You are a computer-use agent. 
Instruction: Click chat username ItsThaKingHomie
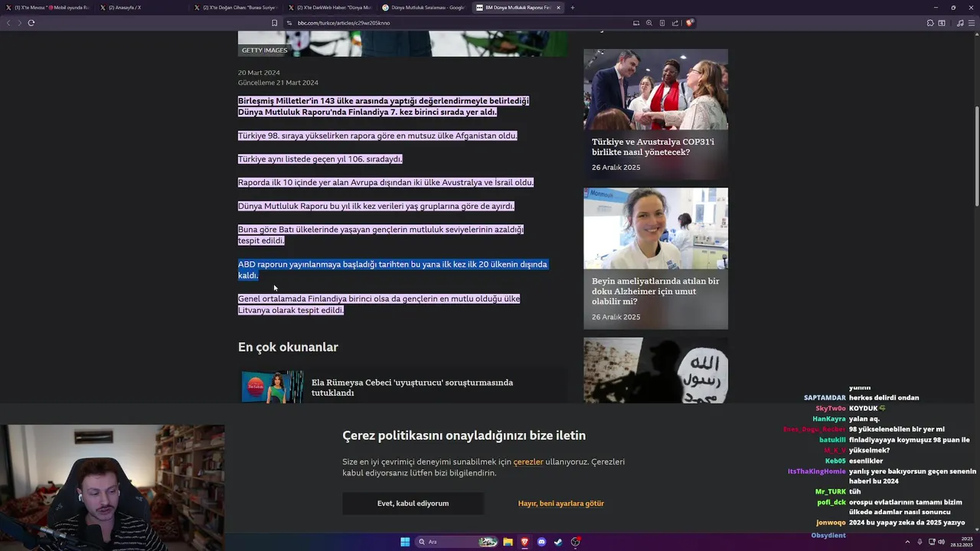click(x=817, y=471)
